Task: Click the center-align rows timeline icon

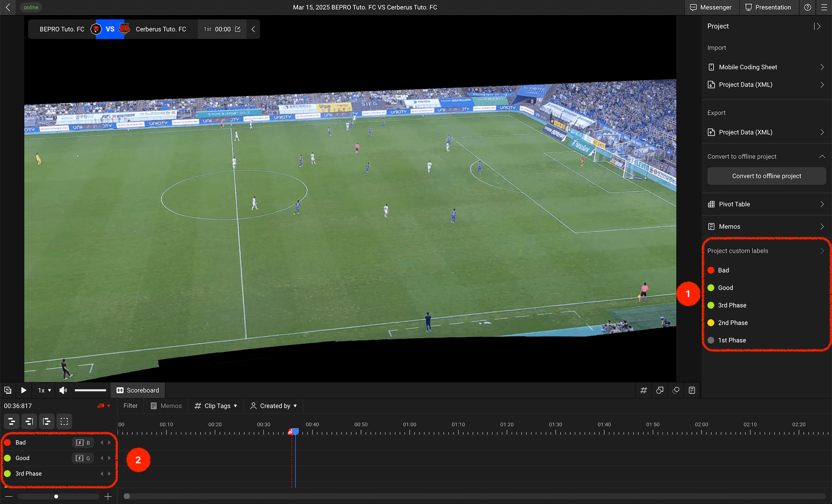Action: pyautogui.click(x=12, y=421)
